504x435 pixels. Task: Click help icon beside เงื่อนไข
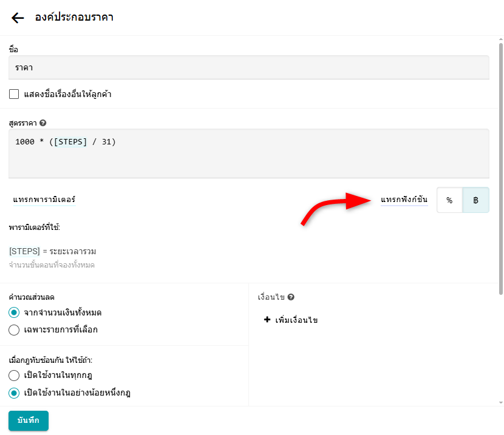pyautogui.click(x=291, y=297)
